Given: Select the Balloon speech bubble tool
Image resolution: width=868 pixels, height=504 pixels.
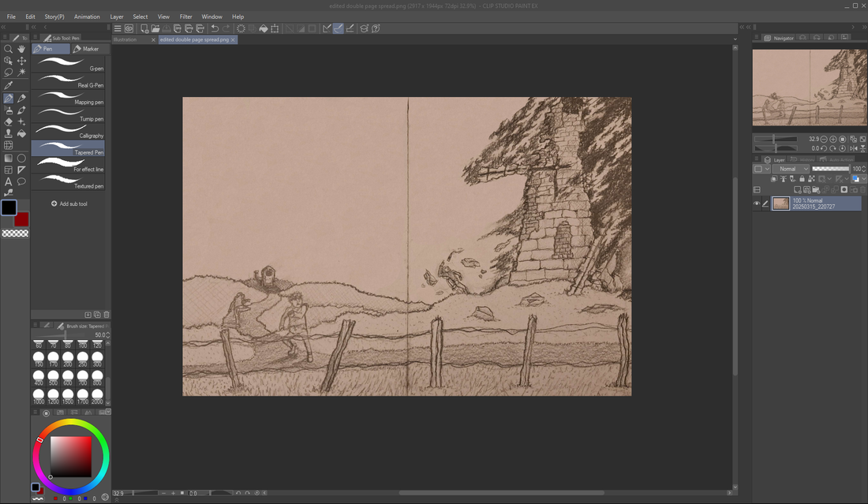Looking at the screenshot, I should point(21,181).
